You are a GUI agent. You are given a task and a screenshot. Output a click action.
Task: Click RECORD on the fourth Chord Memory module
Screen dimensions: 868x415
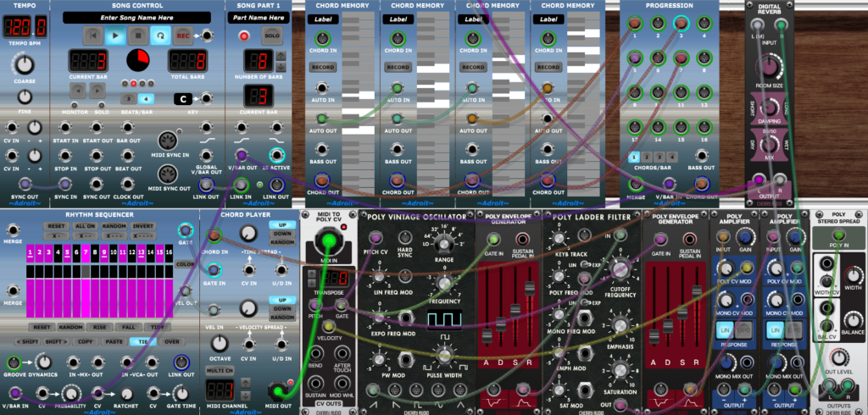click(x=548, y=67)
